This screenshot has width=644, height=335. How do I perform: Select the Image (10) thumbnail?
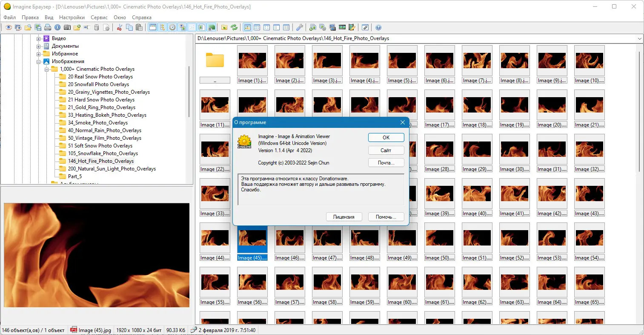click(590, 64)
